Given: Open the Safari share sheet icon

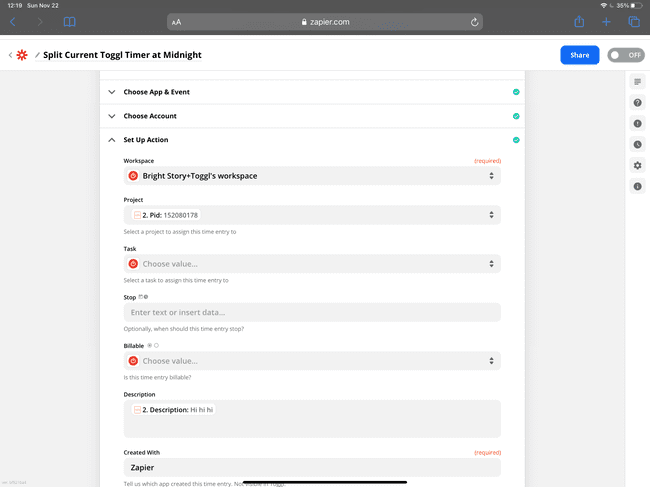Looking at the screenshot, I should tap(579, 22).
